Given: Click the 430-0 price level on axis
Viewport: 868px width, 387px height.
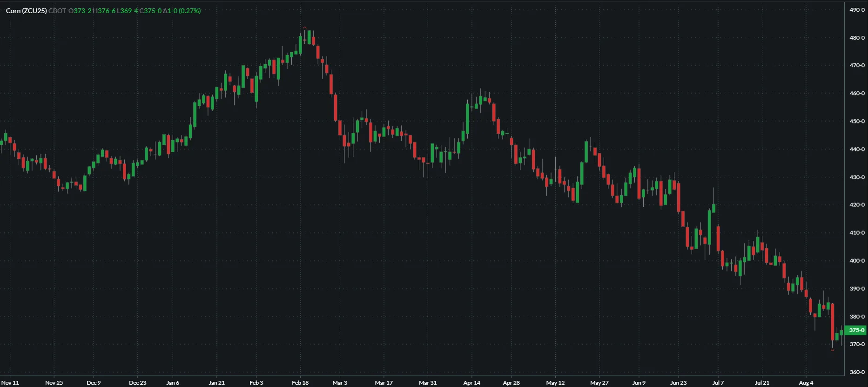Looking at the screenshot, I should click(857, 177).
